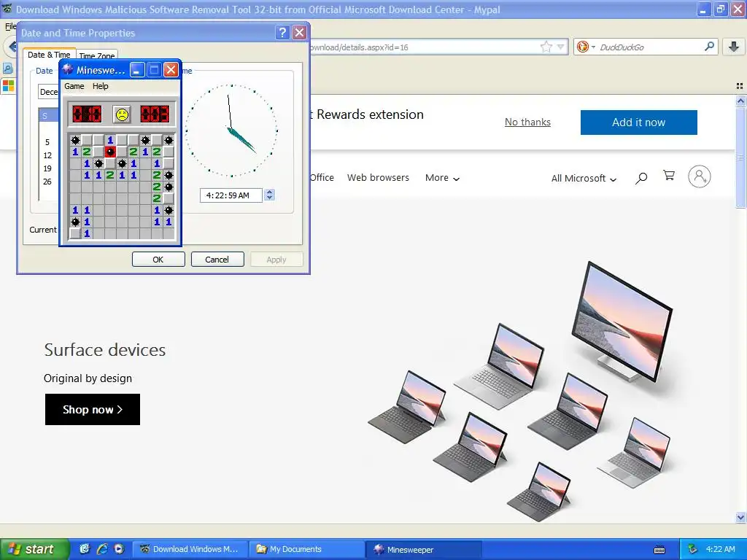
Task: Open the Office navigation link
Action: (322, 178)
